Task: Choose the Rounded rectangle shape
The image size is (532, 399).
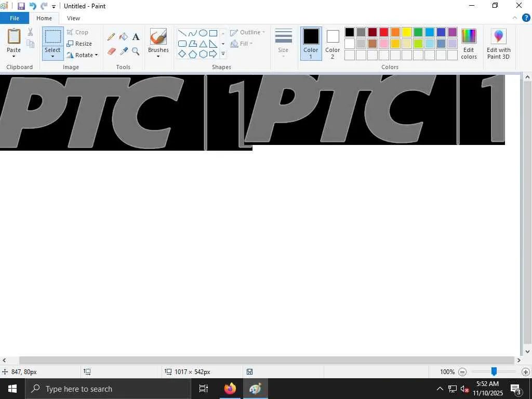Action: coord(182,44)
